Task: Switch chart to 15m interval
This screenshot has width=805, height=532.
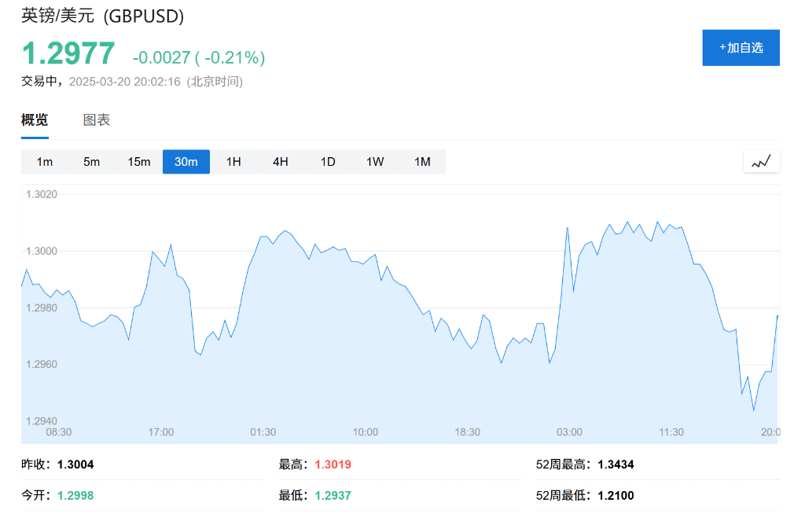Action: (139, 162)
